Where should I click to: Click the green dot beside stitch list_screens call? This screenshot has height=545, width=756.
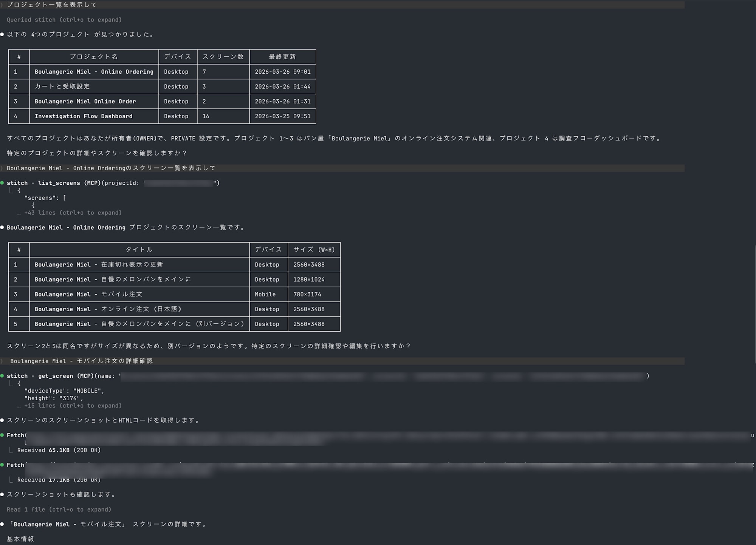3,183
